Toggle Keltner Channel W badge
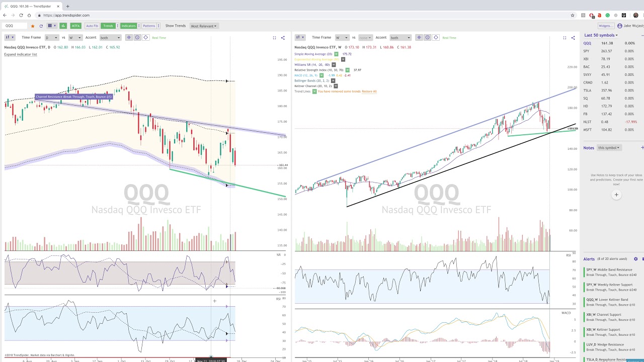Viewport: 644px width, 362px height. (336, 86)
